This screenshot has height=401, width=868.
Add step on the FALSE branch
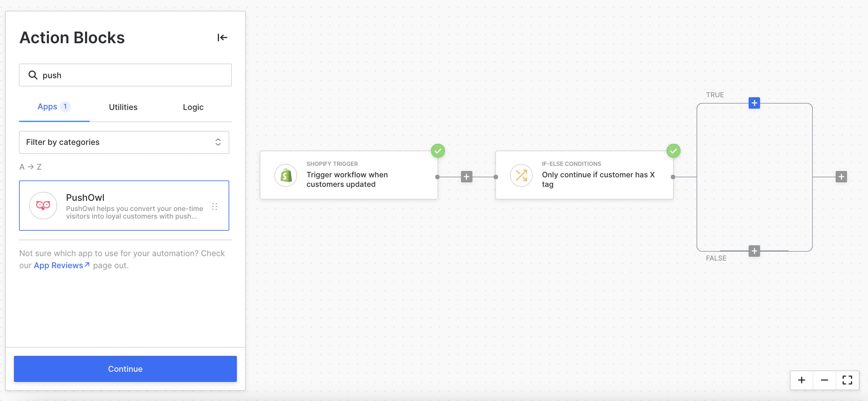click(754, 251)
